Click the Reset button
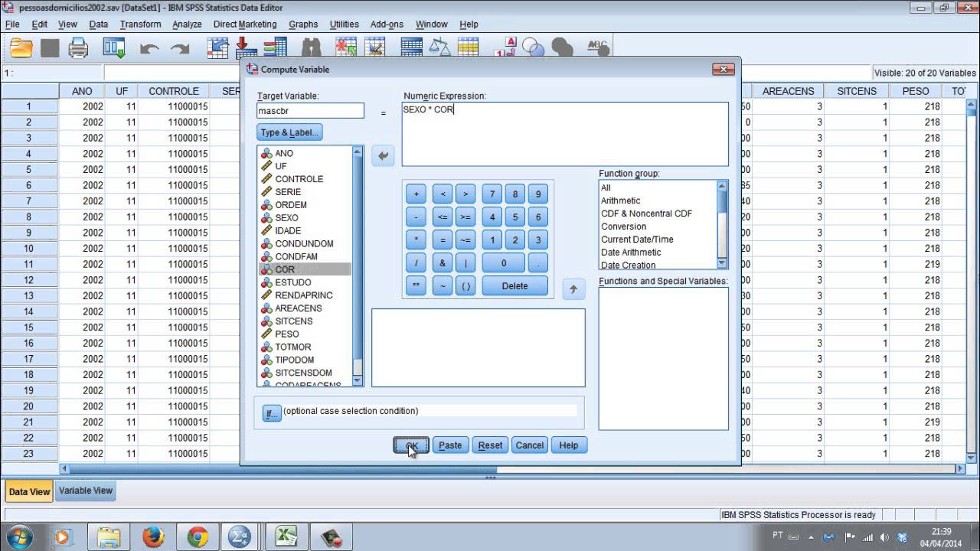 (x=490, y=445)
